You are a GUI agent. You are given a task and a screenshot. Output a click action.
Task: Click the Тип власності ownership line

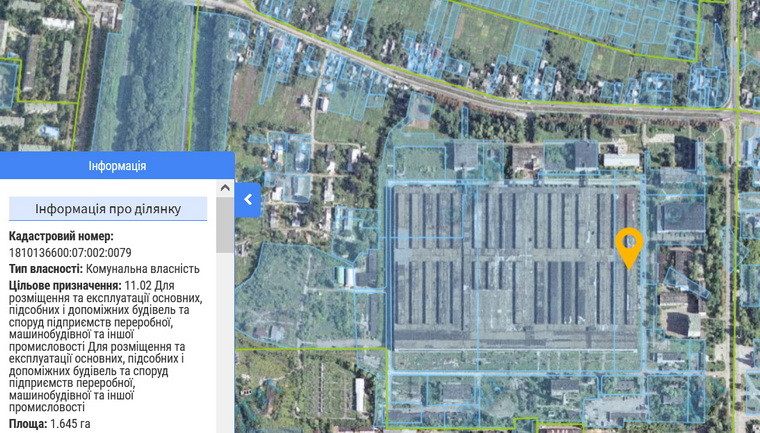[104, 268]
